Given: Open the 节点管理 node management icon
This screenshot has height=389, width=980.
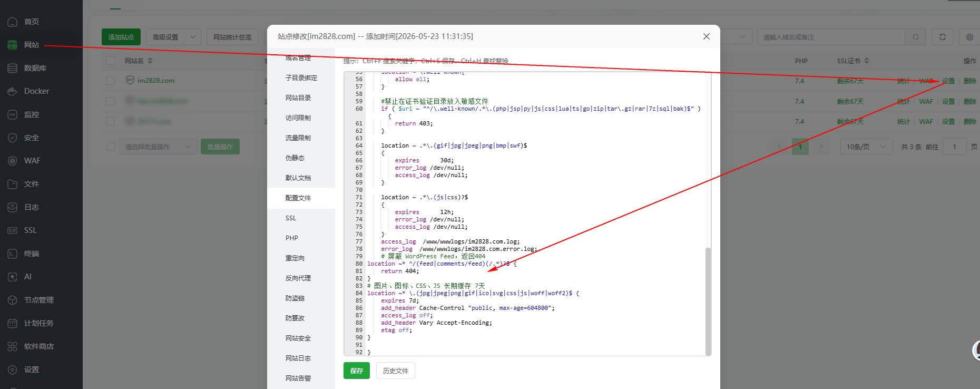Looking at the screenshot, I should click(13, 300).
